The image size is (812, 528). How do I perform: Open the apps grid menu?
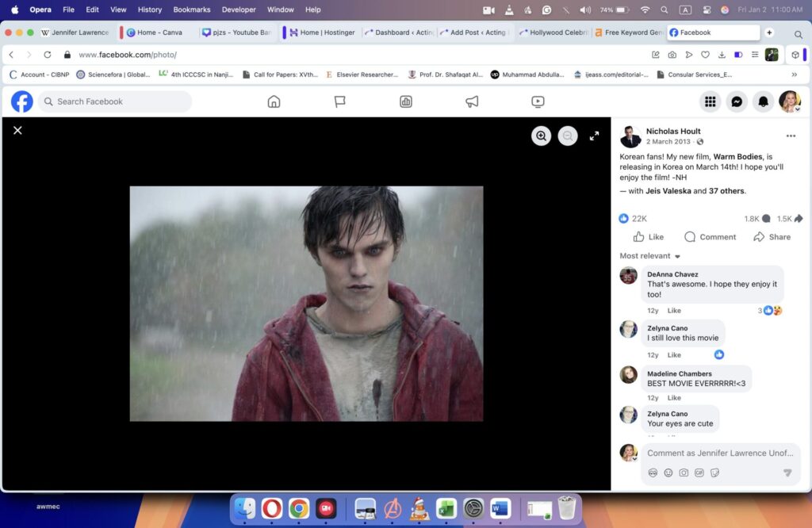tap(710, 101)
